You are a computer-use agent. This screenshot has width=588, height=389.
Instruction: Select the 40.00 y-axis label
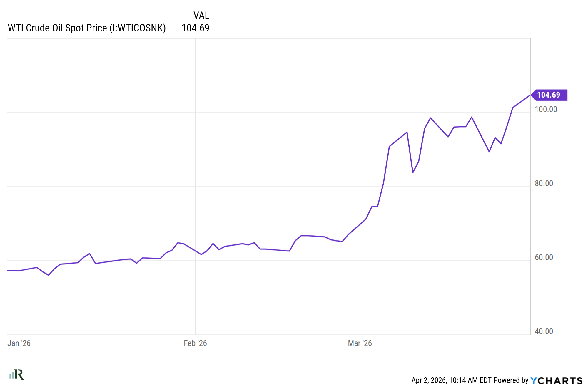tap(544, 331)
